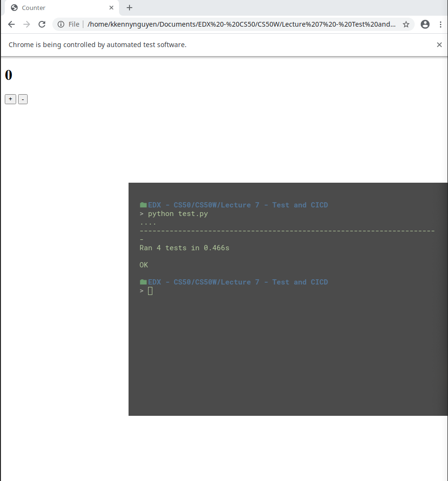Open a new tab with plus

(129, 8)
